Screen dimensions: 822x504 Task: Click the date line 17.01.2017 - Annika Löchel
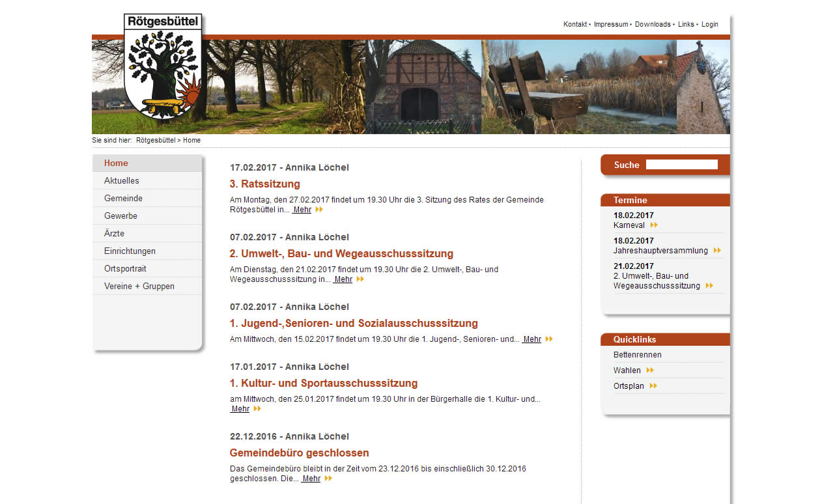pyautogui.click(x=289, y=367)
